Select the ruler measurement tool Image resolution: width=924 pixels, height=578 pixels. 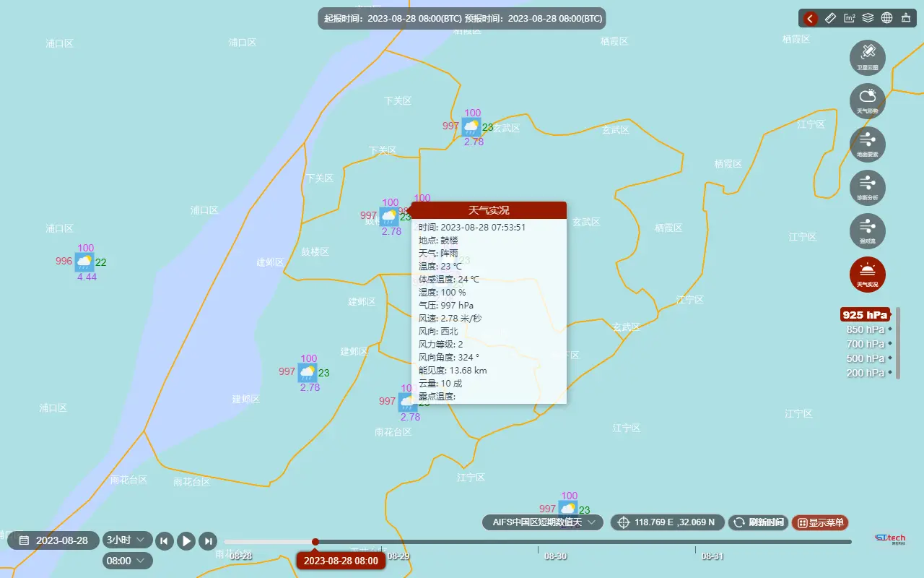[x=830, y=18]
